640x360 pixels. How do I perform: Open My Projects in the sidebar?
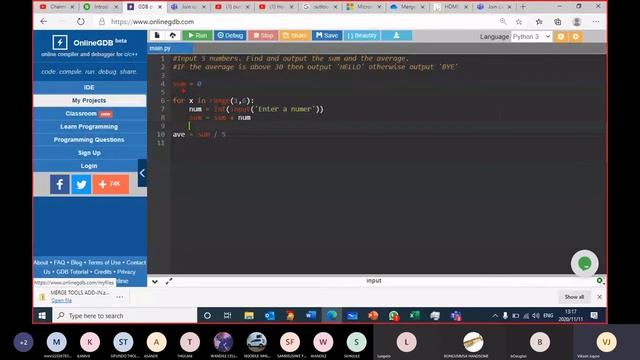[x=89, y=100]
